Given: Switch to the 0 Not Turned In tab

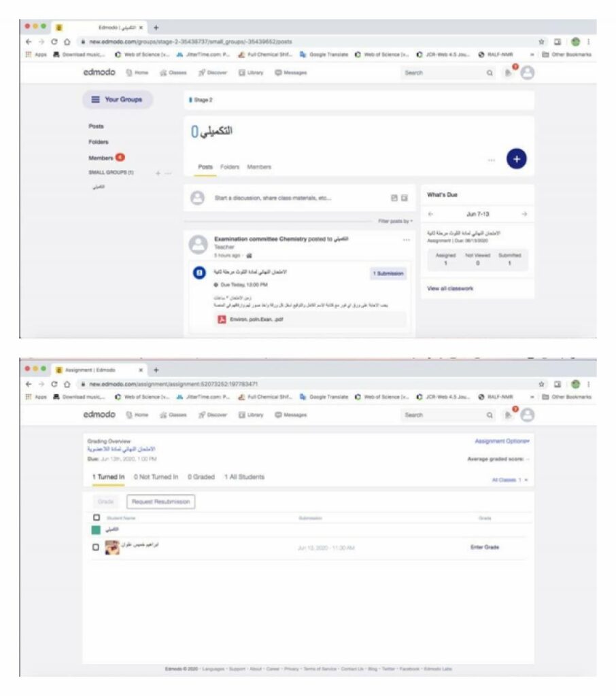Looking at the screenshot, I should point(156,477).
